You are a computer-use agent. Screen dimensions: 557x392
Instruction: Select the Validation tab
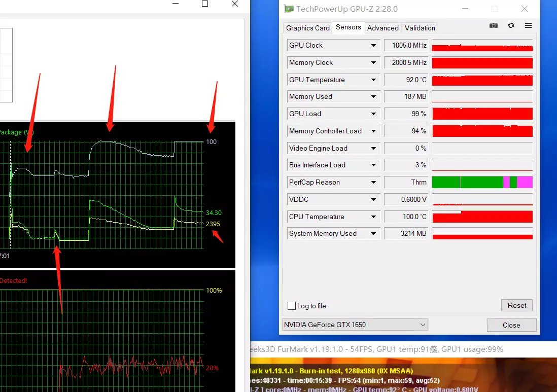[420, 28]
